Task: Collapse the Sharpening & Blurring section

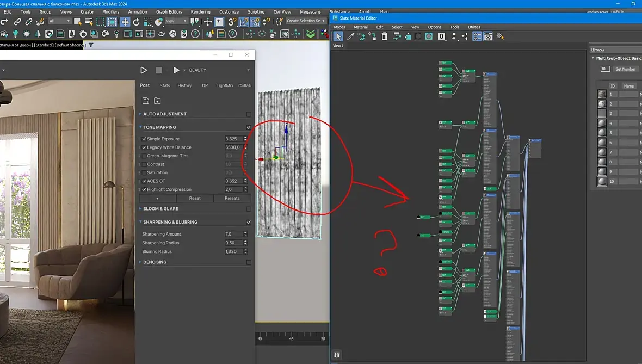Action: (x=140, y=222)
